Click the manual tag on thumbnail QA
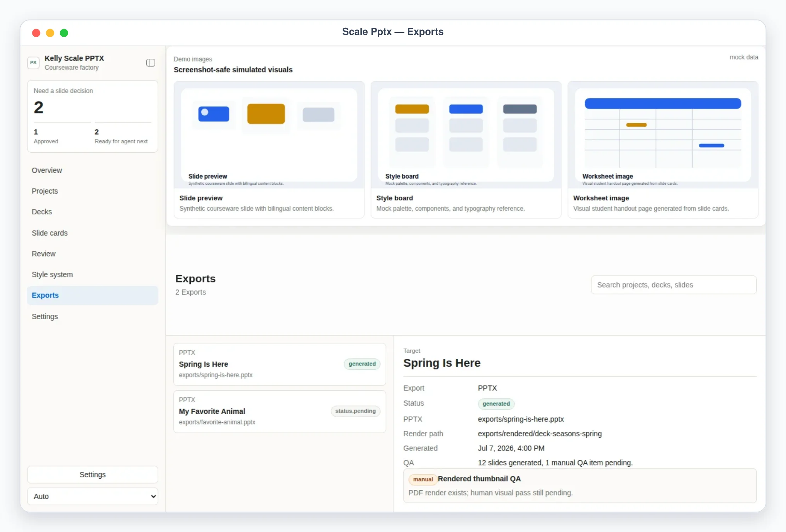Image resolution: width=786 pixels, height=532 pixels. 423,479
